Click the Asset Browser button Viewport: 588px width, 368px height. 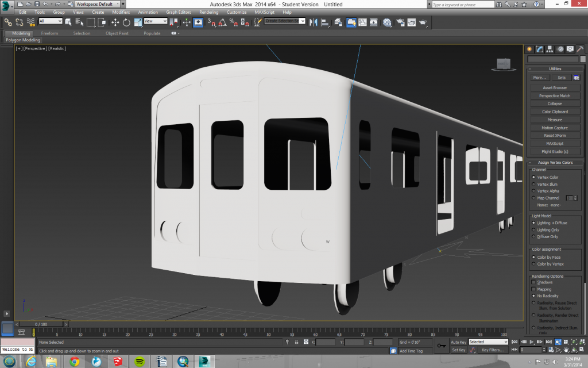coord(555,88)
